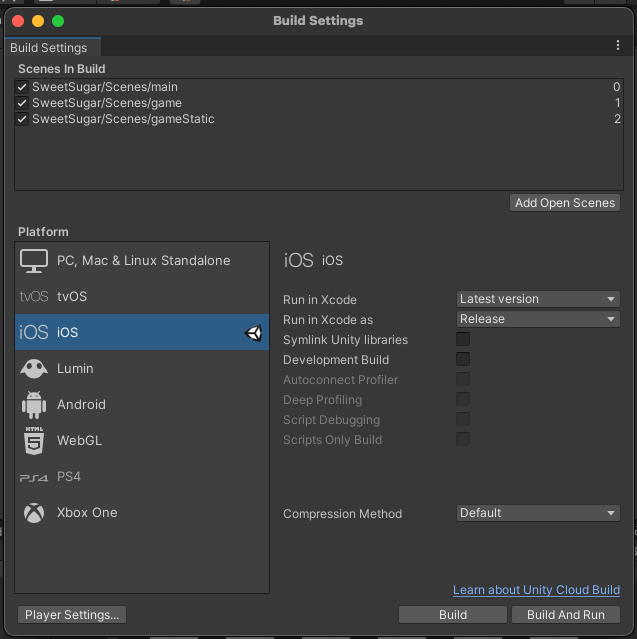Minimize window with the yellow button
The height and width of the screenshot is (639, 637).
pyautogui.click(x=38, y=21)
